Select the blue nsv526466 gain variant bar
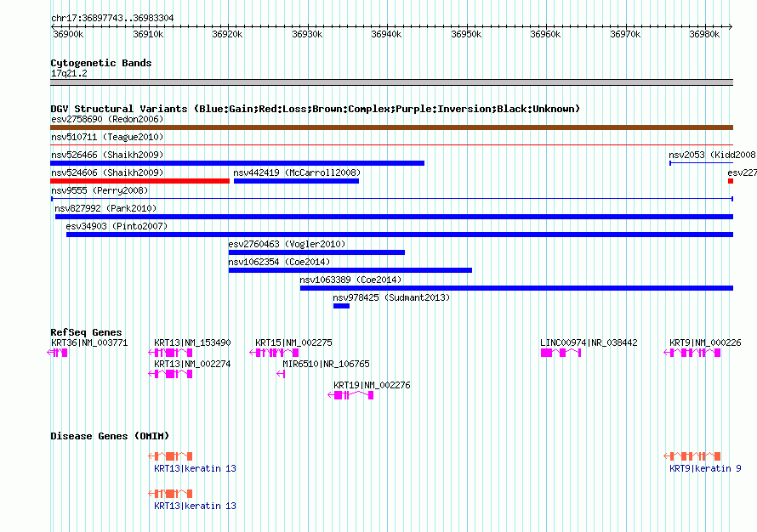The height and width of the screenshot is (532, 757). (x=237, y=163)
